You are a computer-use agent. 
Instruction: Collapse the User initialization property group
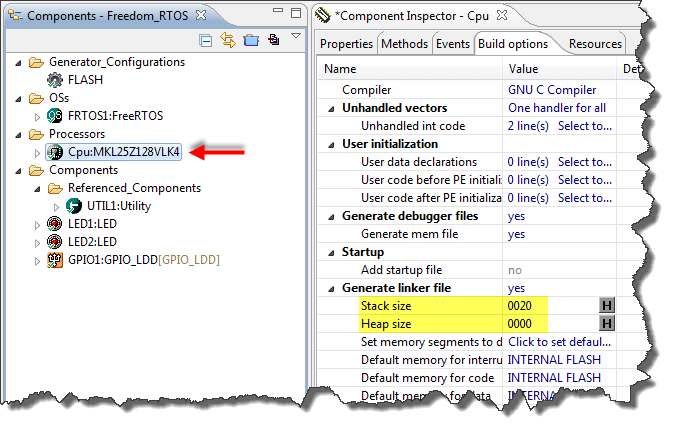(331, 145)
